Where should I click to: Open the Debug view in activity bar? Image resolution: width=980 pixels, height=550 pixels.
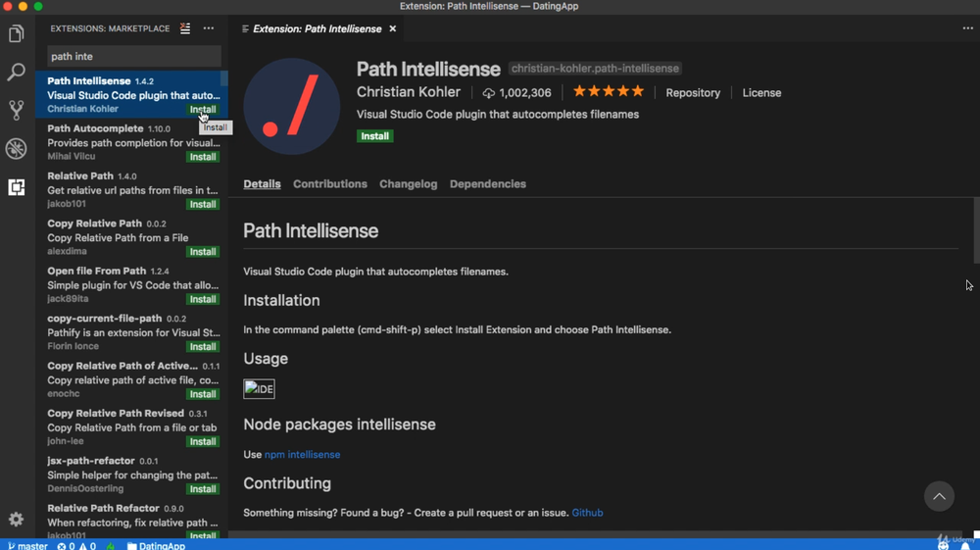pyautogui.click(x=17, y=148)
